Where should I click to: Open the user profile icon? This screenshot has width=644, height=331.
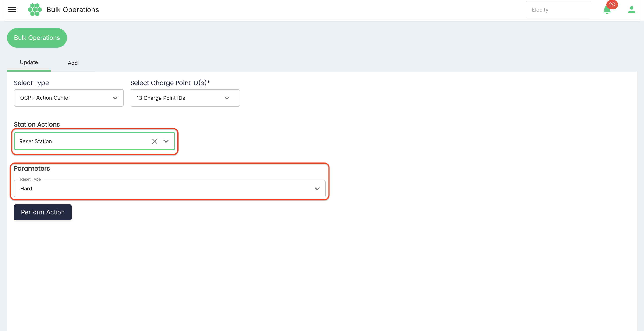(x=632, y=10)
